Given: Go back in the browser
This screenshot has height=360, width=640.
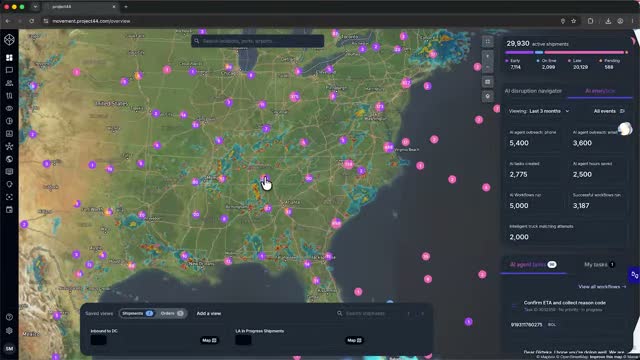Looking at the screenshot, I should pyautogui.click(x=8, y=21).
